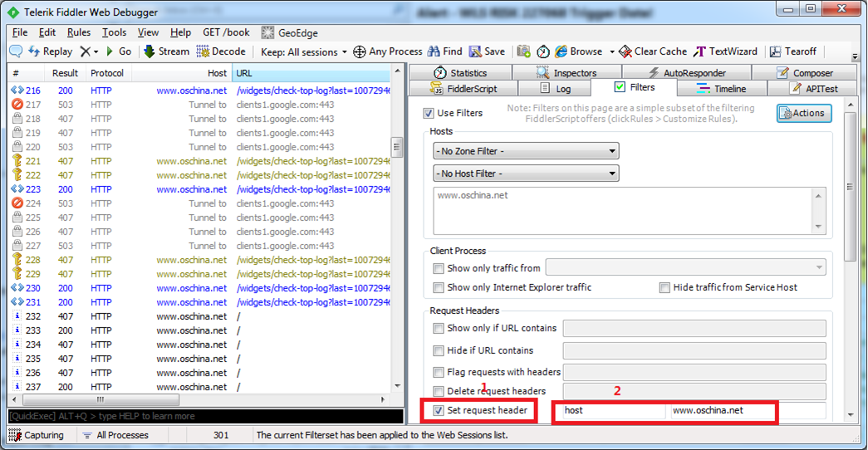Viewport: 868px width, 450px height.
Task: Open Keep: All sessions dropdown
Action: click(303, 52)
